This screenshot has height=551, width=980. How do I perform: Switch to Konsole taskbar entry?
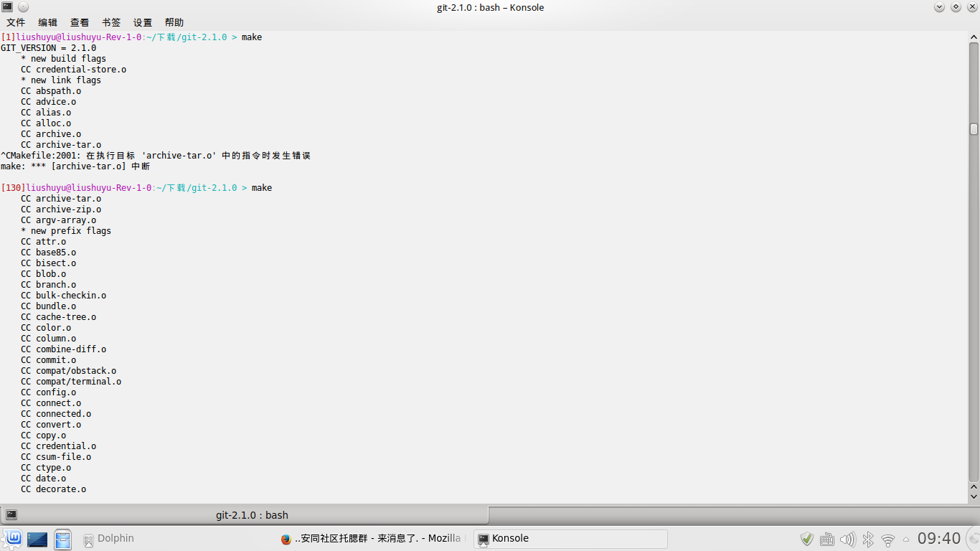570,539
